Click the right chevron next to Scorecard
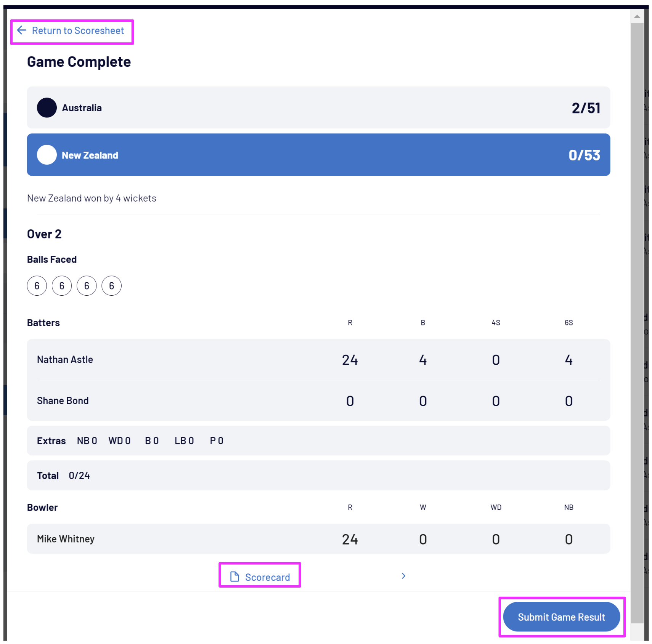Screen dimensions: 652x644 tap(403, 576)
